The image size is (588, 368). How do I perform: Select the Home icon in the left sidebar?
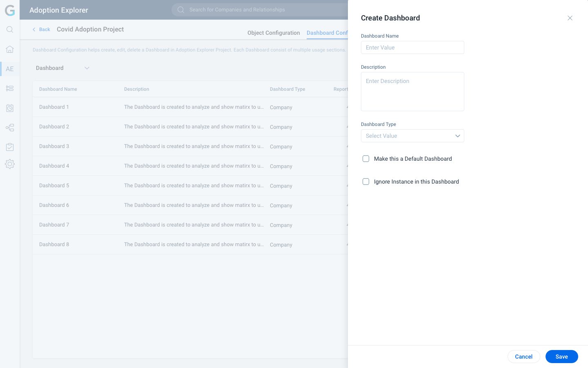10,49
